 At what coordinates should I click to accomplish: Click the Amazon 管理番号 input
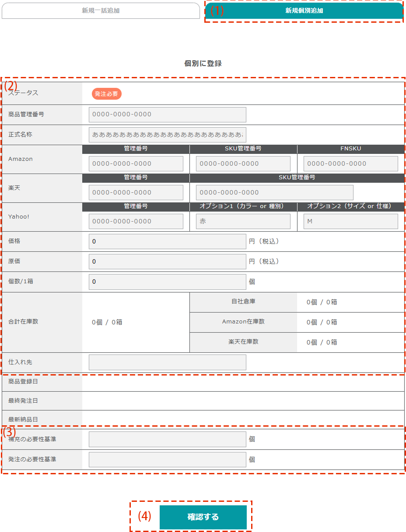pyautogui.click(x=136, y=163)
